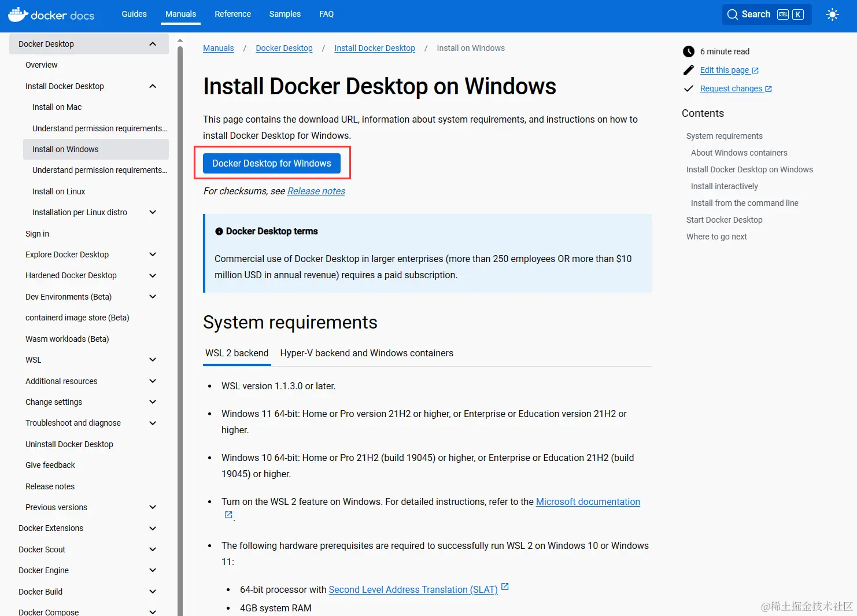Expand Installation per Linux distro

[x=153, y=212]
